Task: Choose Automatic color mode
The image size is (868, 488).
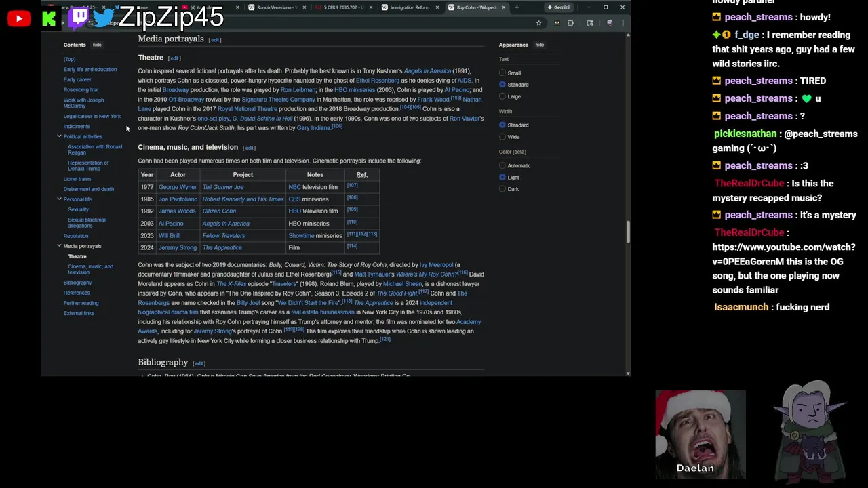Action: click(x=502, y=166)
